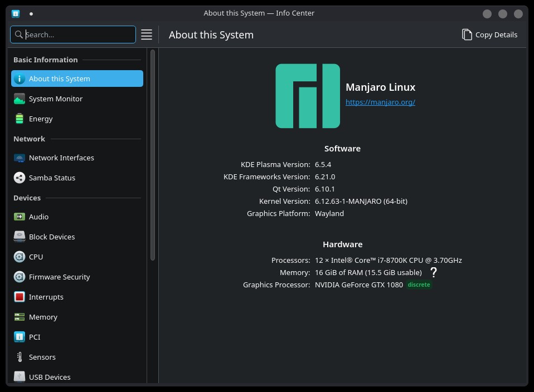This screenshot has width=534, height=392.
Task: Open System Monitor from sidebar
Action: pos(77,99)
